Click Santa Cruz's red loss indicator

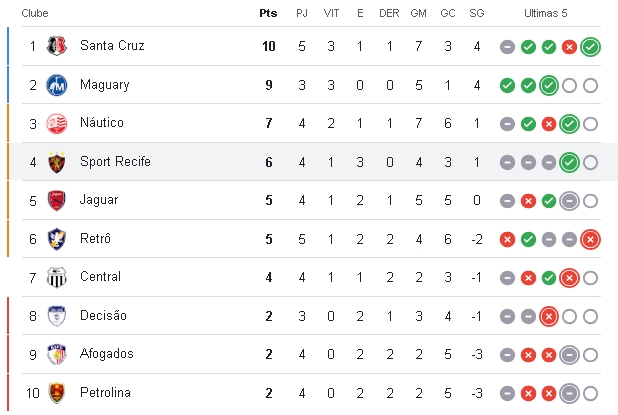tap(569, 47)
